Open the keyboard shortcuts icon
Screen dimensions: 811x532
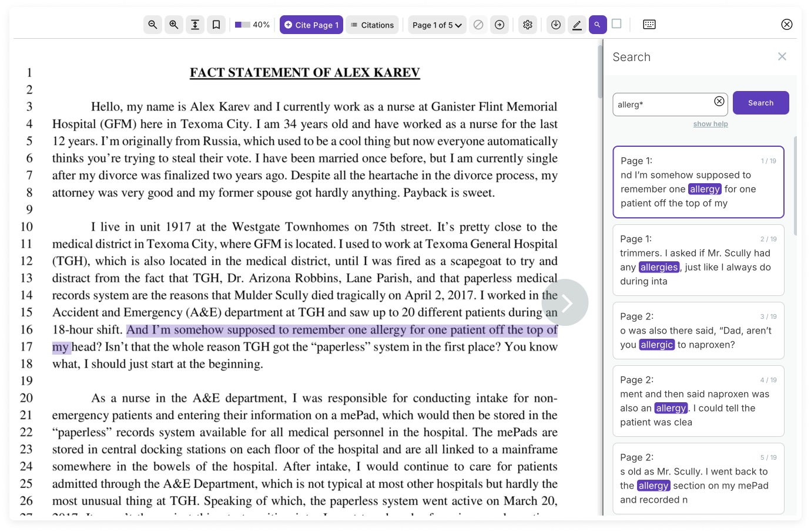pyautogui.click(x=649, y=25)
